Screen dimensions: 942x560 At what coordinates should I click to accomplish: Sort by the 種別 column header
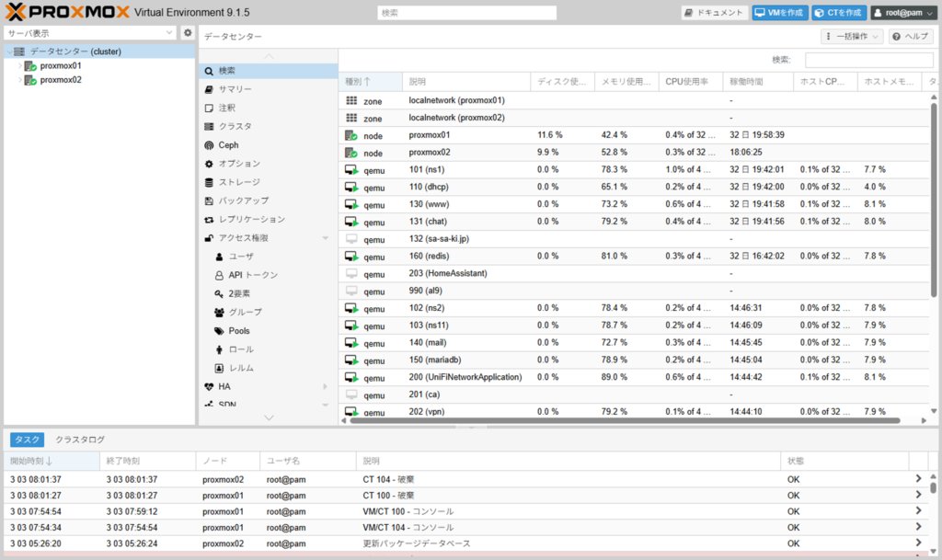click(x=360, y=82)
